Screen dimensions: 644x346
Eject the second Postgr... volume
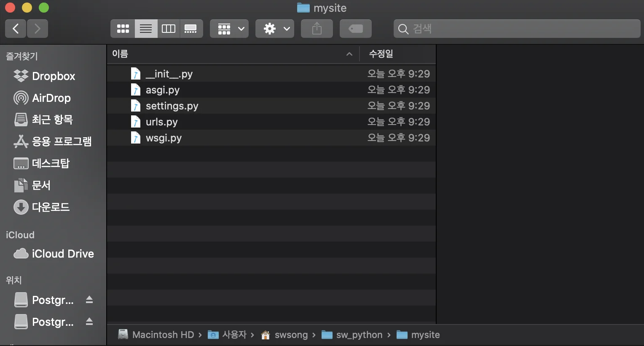point(89,322)
